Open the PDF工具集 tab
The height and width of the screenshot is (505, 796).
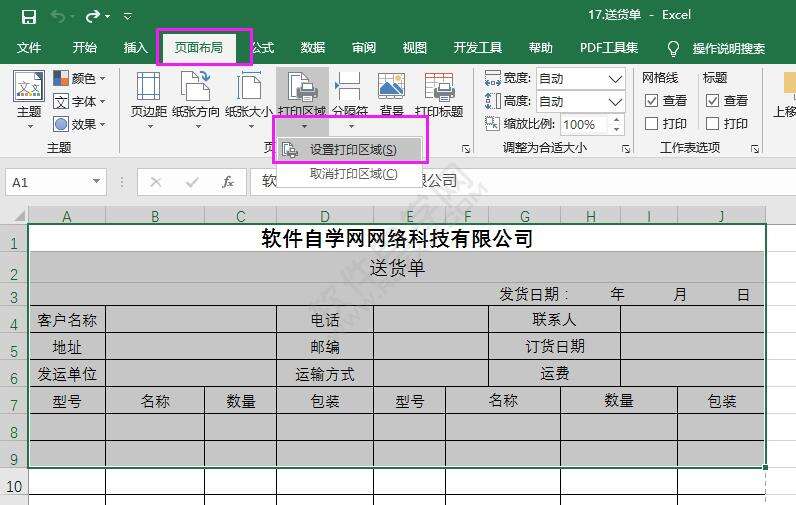609,48
